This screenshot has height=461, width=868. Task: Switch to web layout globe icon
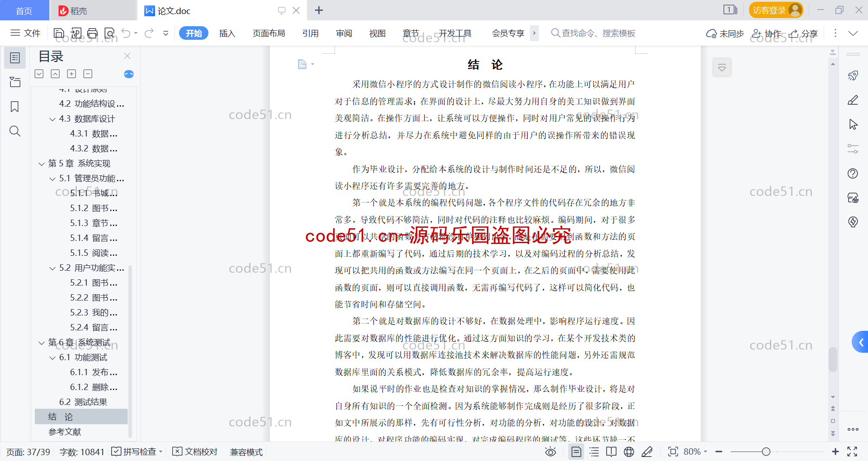point(629,452)
